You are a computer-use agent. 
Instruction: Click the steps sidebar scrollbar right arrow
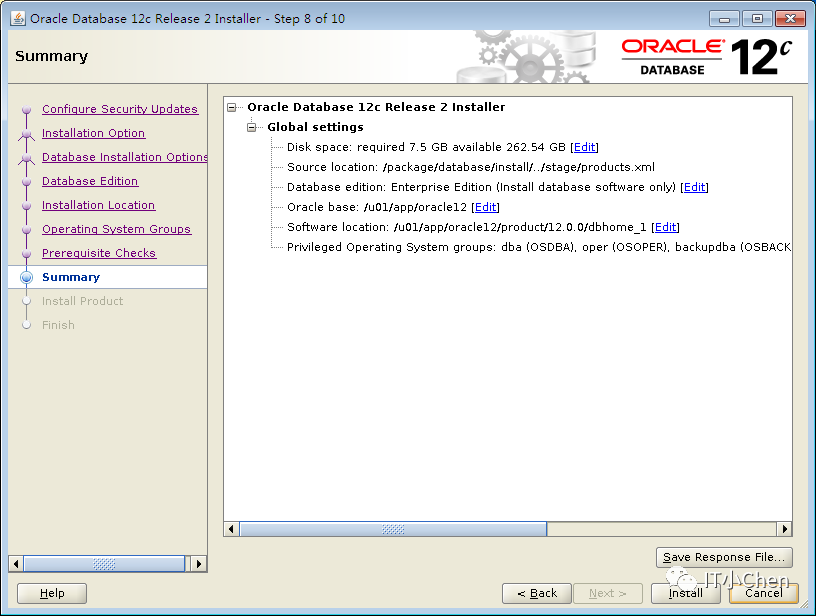(x=198, y=564)
